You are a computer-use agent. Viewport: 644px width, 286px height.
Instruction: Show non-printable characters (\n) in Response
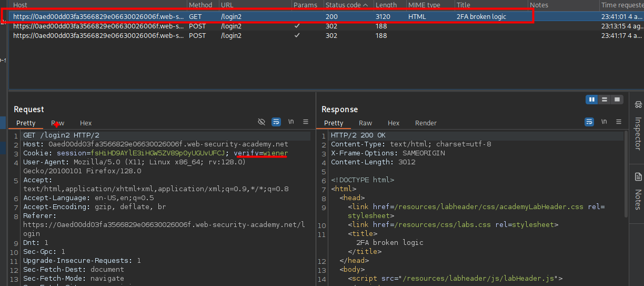604,122
